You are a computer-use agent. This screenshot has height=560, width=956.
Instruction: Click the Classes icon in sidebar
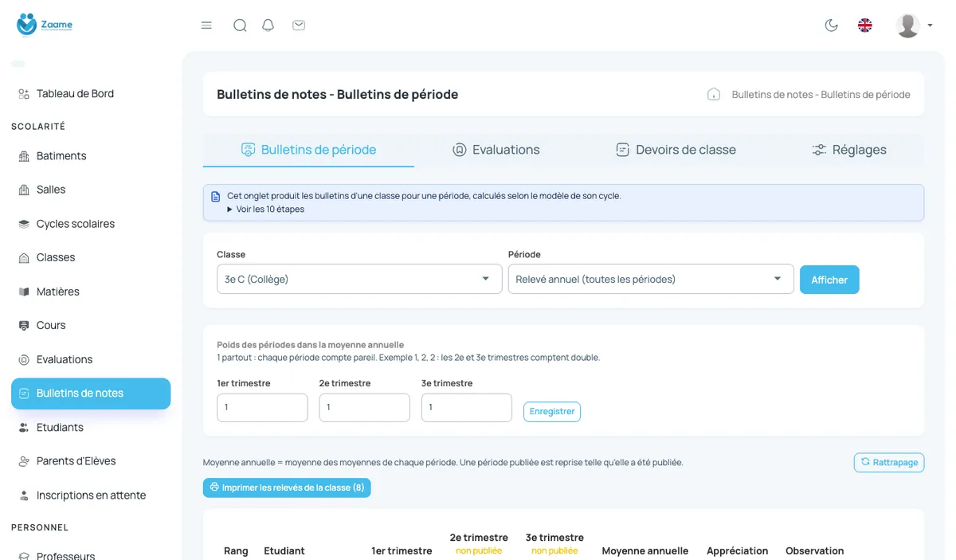(24, 257)
